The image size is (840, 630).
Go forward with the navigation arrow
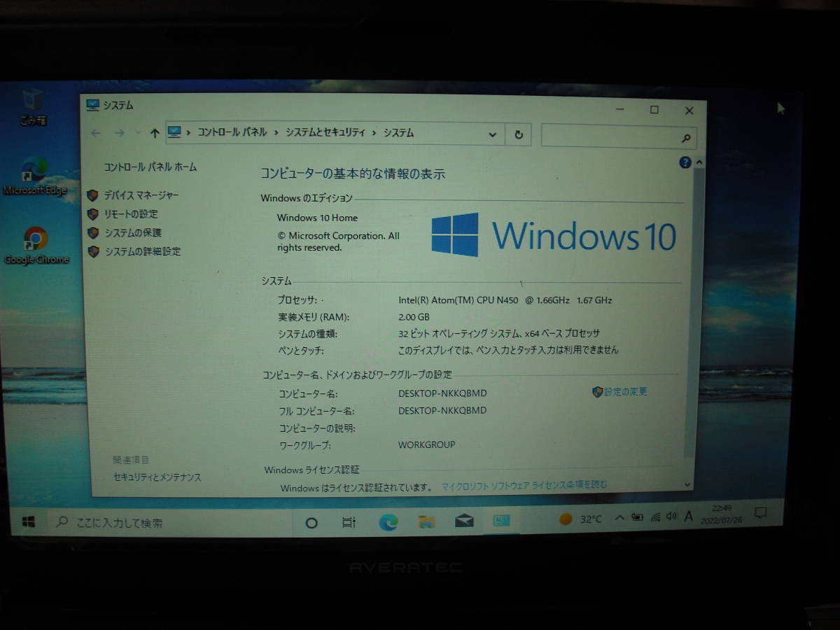(119, 133)
